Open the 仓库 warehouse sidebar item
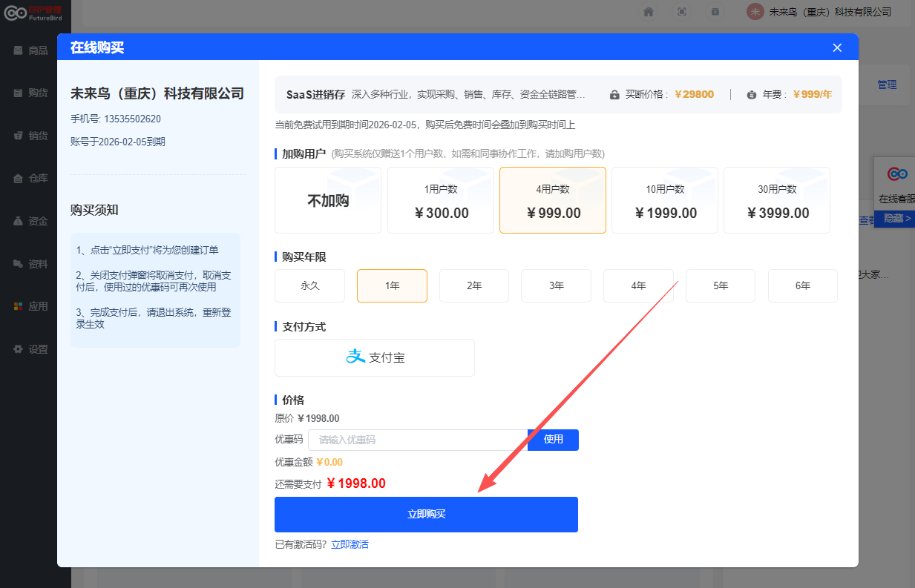915x588 pixels. point(30,178)
